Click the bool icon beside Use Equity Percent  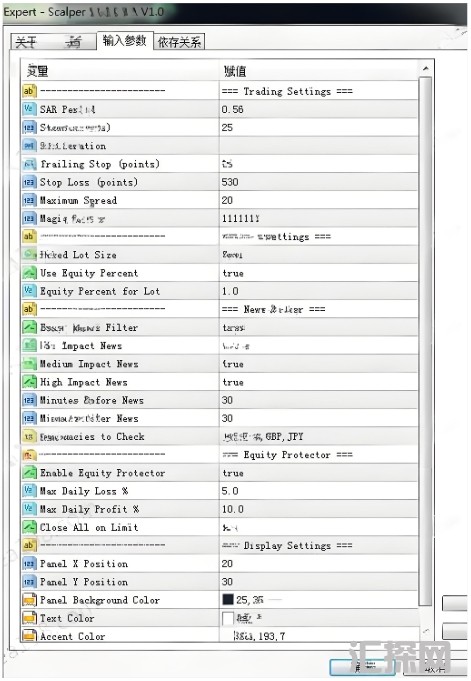tap(29, 273)
